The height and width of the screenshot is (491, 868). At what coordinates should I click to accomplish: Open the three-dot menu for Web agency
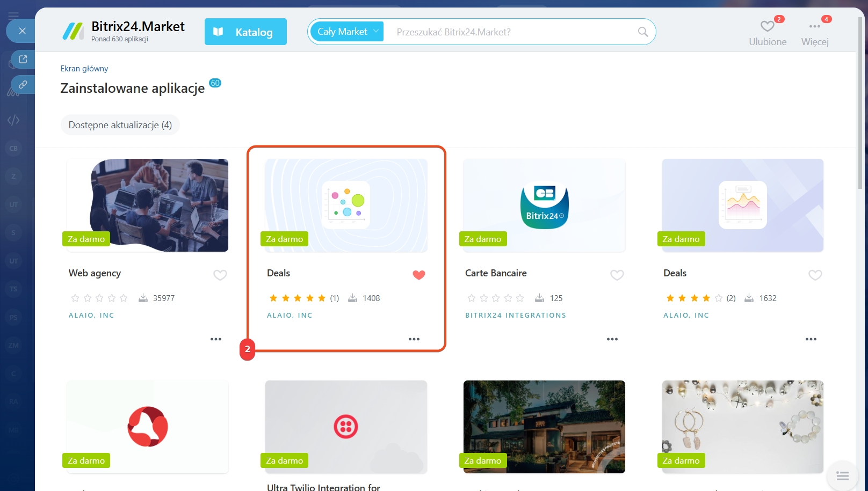point(216,339)
